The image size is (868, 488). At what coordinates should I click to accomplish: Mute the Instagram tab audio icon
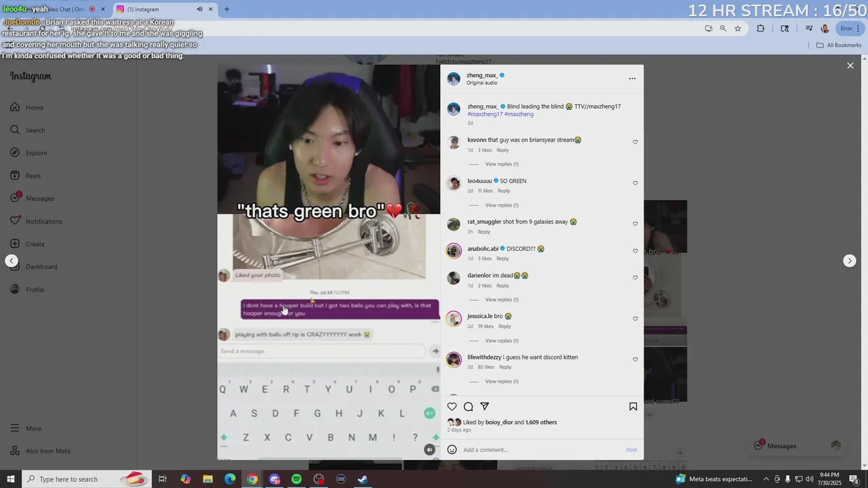coord(199,9)
